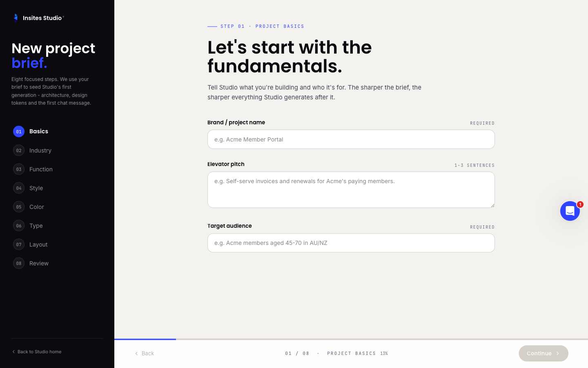
Task: Click the 'New project brief.' sidebar title
Action: 53,56
